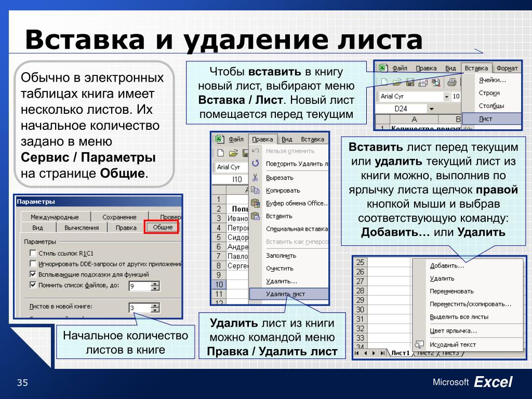Select row header 28 in context menu screenshot
The image size is (532, 399).
coord(360,290)
